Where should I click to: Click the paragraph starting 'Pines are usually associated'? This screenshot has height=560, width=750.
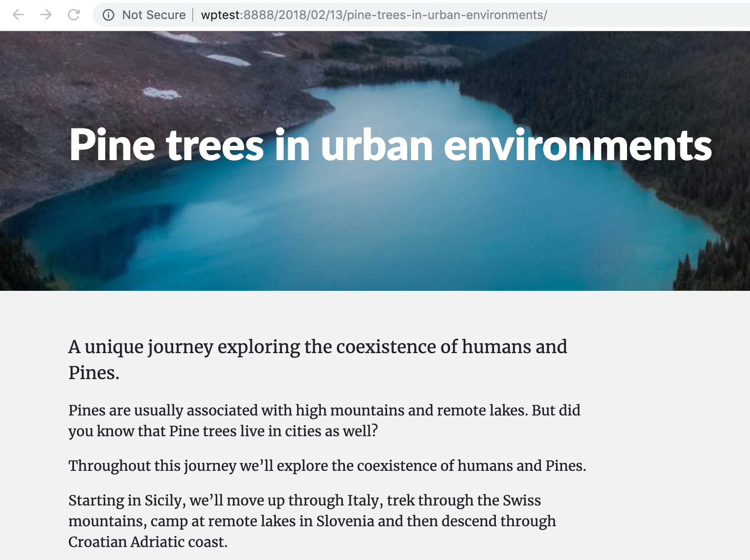pos(324,421)
